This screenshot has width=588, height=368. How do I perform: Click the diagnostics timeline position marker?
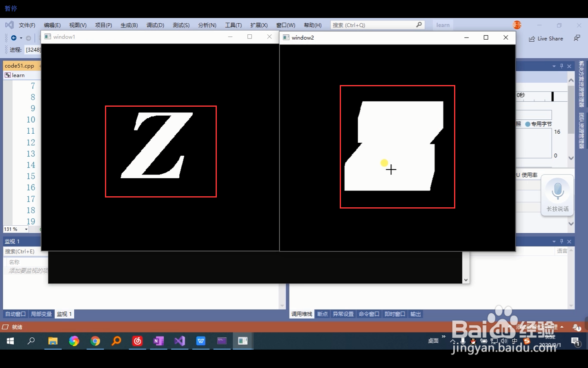(552, 96)
